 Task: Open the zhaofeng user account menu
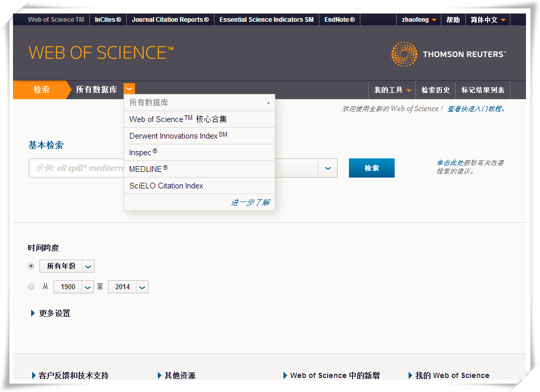click(x=419, y=20)
